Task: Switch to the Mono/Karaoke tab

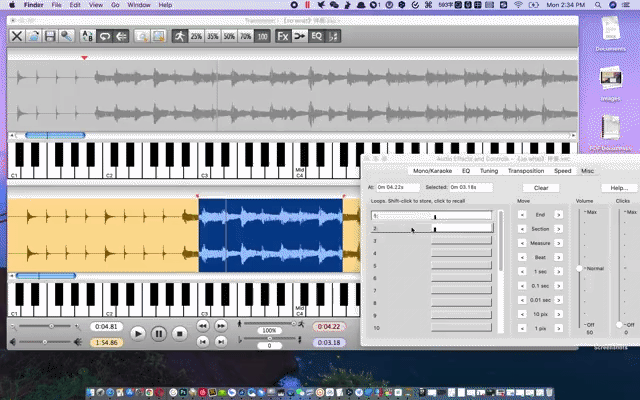Action: [x=432, y=171]
